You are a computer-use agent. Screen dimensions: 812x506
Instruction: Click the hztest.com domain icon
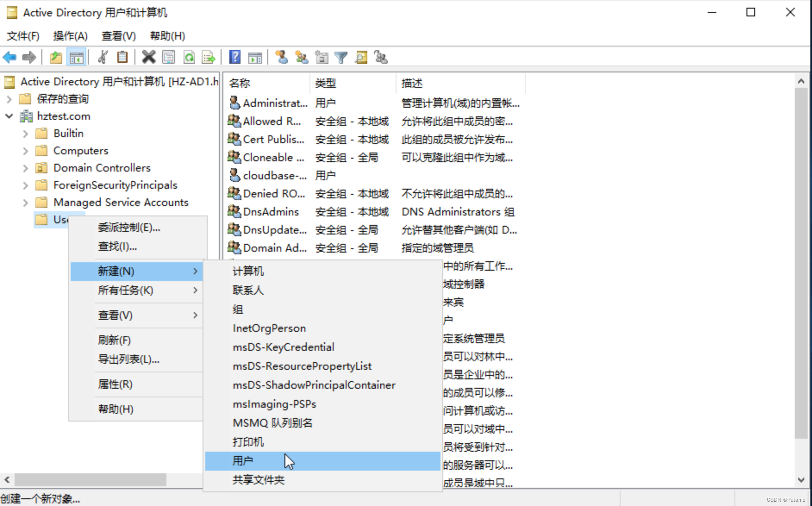point(26,116)
